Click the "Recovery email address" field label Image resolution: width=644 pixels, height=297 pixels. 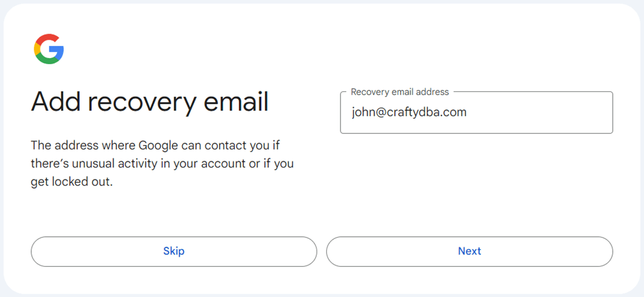400,92
